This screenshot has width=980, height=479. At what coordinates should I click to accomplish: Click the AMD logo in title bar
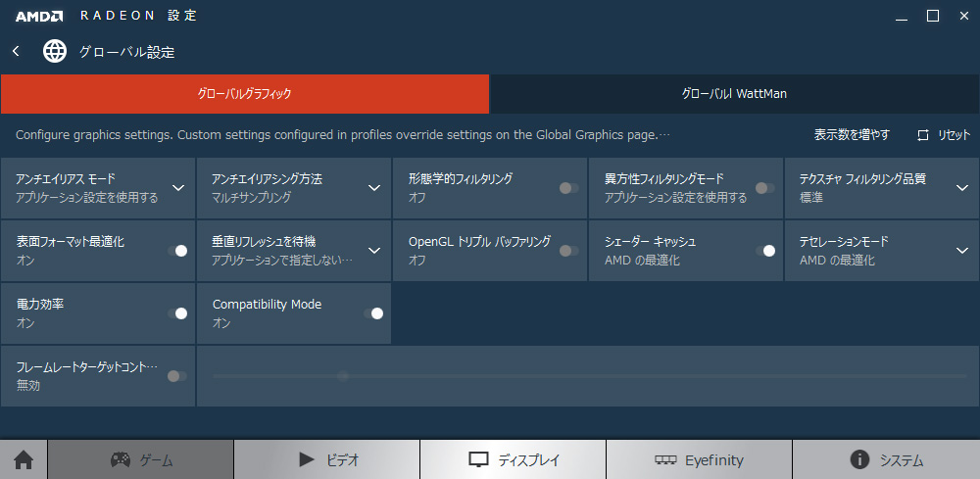coord(39,17)
